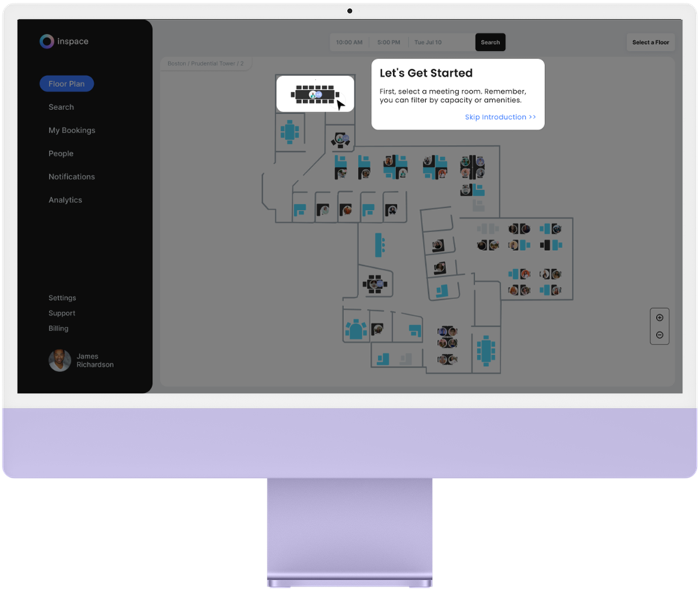Go to Search in the sidebar

(61, 107)
